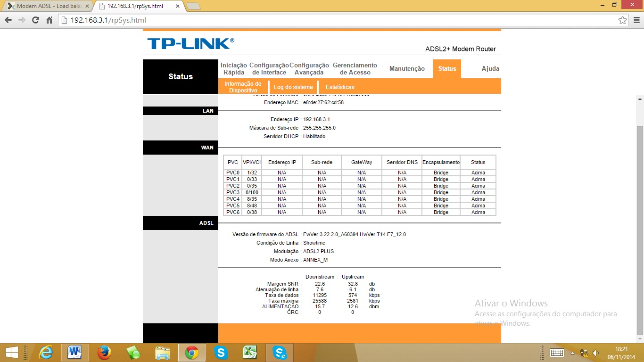This screenshot has height=362, width=644.
Task: Click the scrollbar down arrow
Action: [640, 339]
